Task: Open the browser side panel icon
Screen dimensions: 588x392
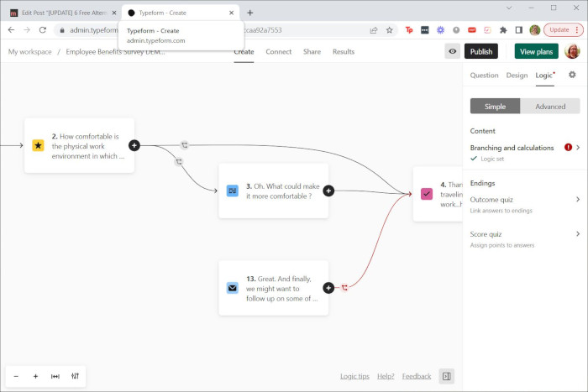Action: pos(518,30)
